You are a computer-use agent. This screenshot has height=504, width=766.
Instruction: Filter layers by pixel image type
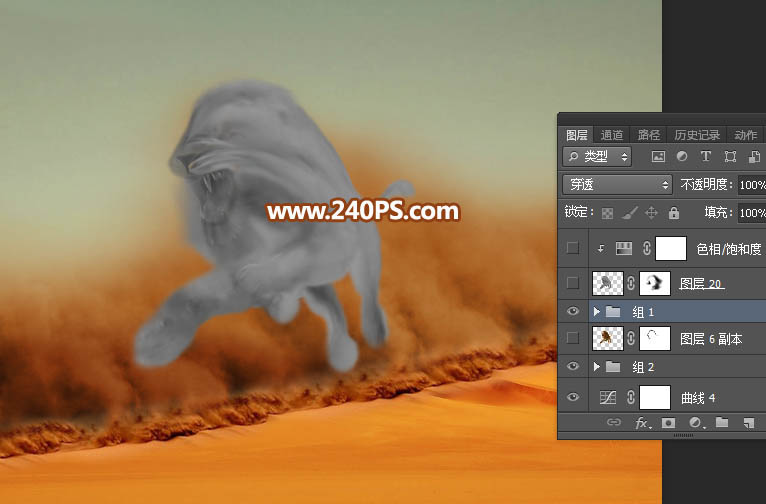click(659, 156)
